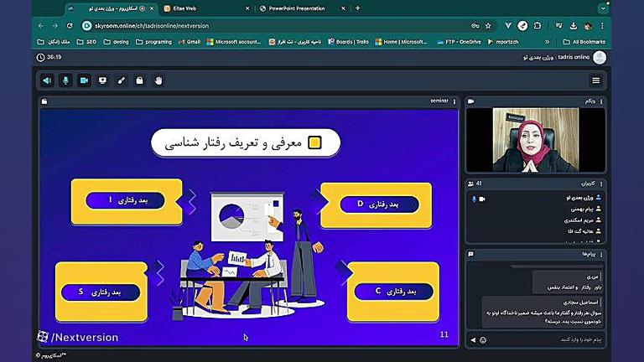Select the whiteboard pen tool

tap(121, 80)
